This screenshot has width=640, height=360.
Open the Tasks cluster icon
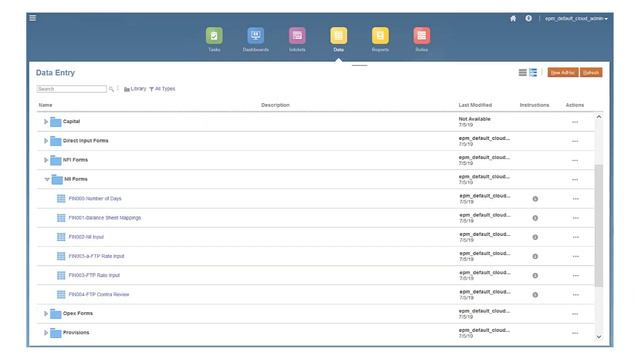coord(214,36)
